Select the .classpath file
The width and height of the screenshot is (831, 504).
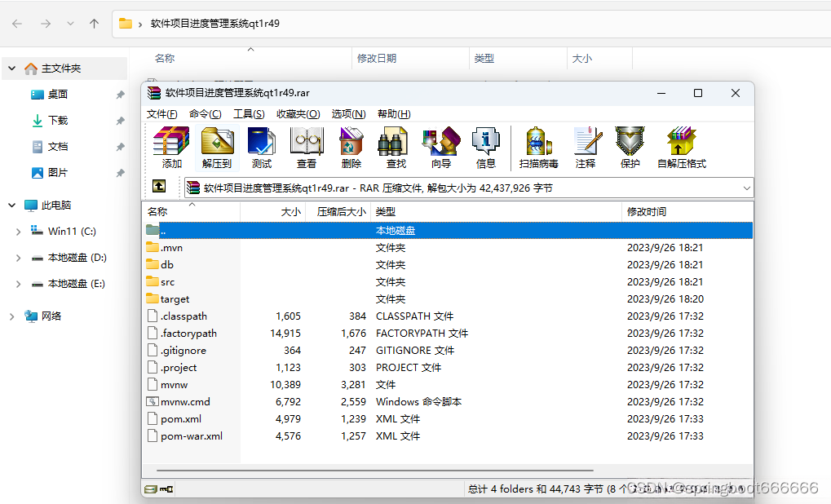(x=448, y=316)
